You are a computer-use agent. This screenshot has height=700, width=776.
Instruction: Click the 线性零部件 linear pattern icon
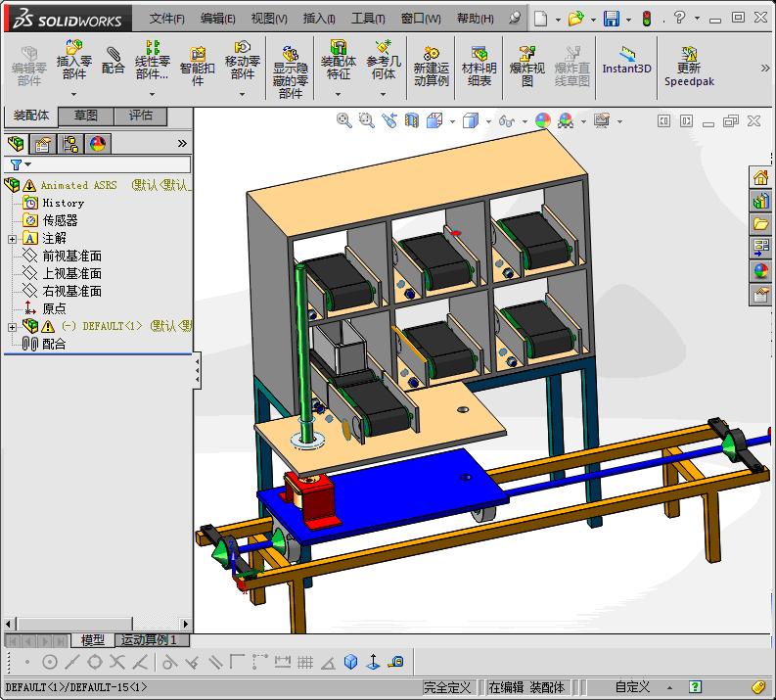153,60
